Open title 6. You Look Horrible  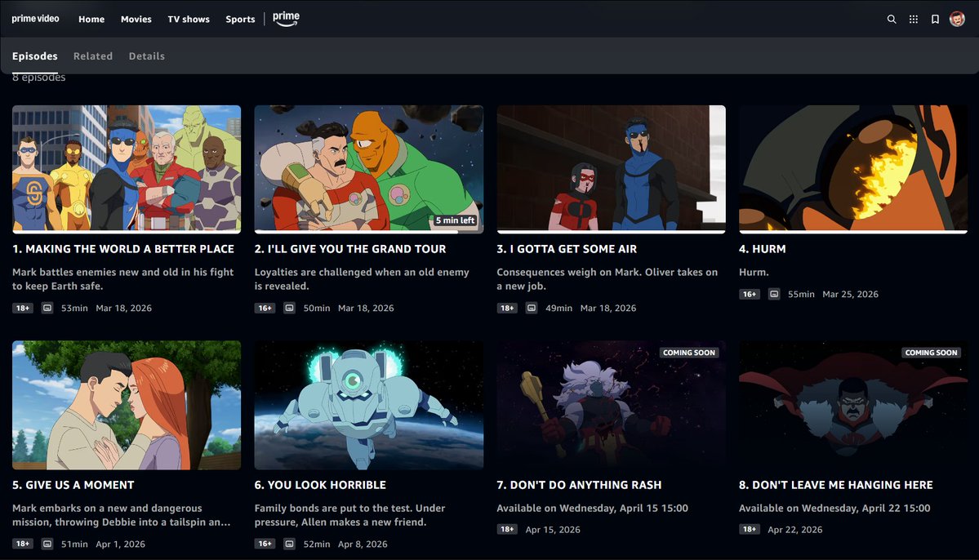tap(320, 485)
